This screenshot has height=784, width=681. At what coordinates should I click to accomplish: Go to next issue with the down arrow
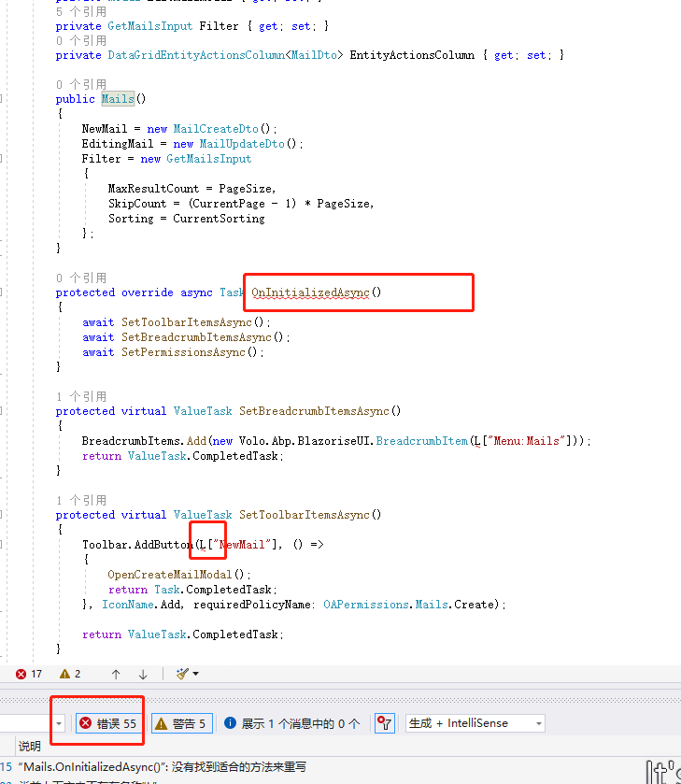(143, 674)
